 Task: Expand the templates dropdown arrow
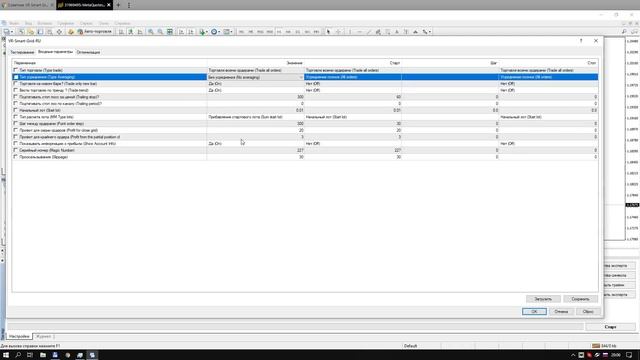point(231,32)
